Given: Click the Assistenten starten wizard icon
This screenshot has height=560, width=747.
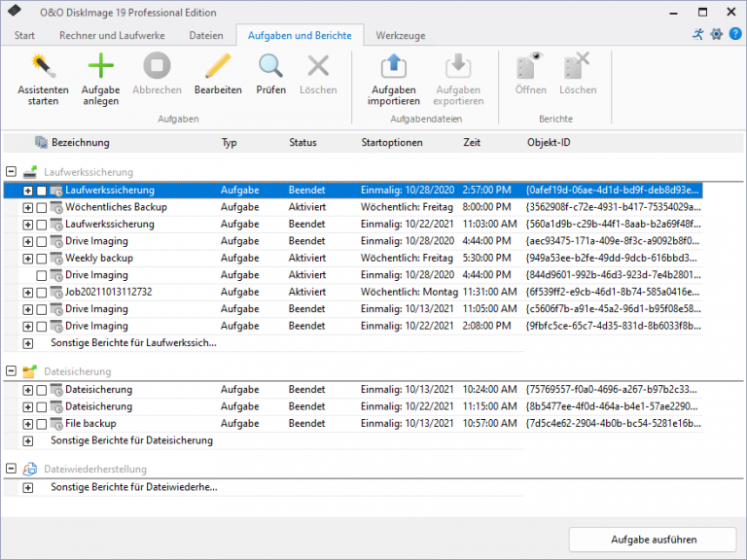Looking at the screenshot, I should [43, 67].
